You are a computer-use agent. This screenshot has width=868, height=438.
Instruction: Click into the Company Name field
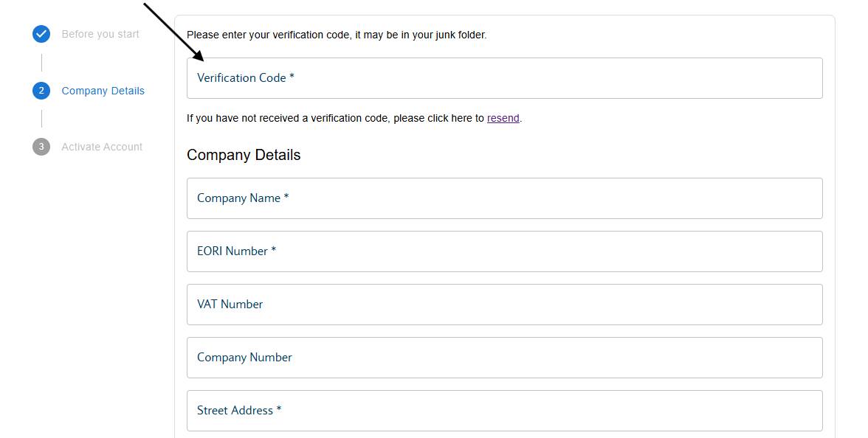[504, 198]
